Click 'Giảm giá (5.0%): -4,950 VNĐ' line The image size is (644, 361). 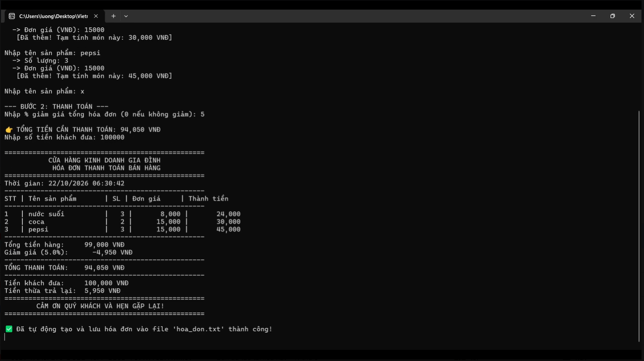(x=69, y=252)
